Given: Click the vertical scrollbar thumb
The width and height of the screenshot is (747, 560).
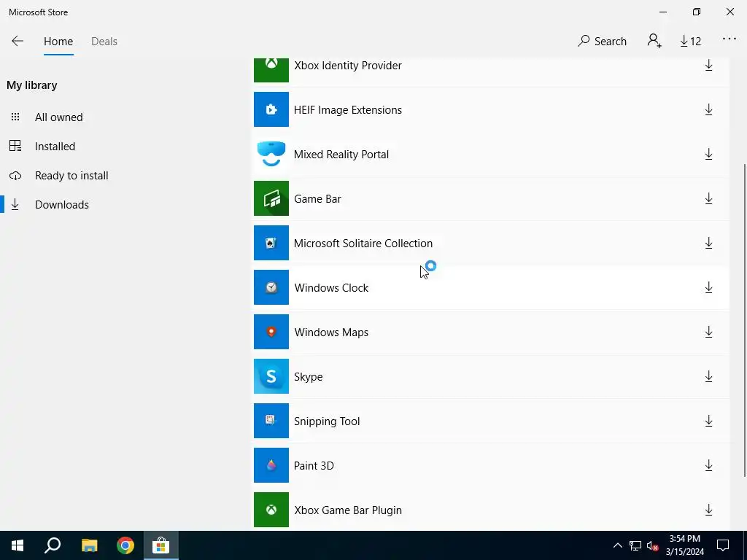Looking at the screenshot, I should (745, 319).
